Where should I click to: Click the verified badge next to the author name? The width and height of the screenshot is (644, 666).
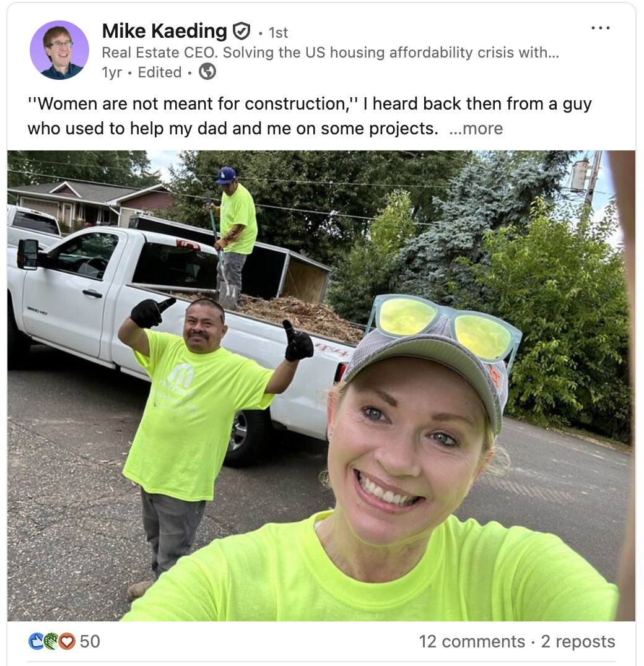[x=241, y=30]
